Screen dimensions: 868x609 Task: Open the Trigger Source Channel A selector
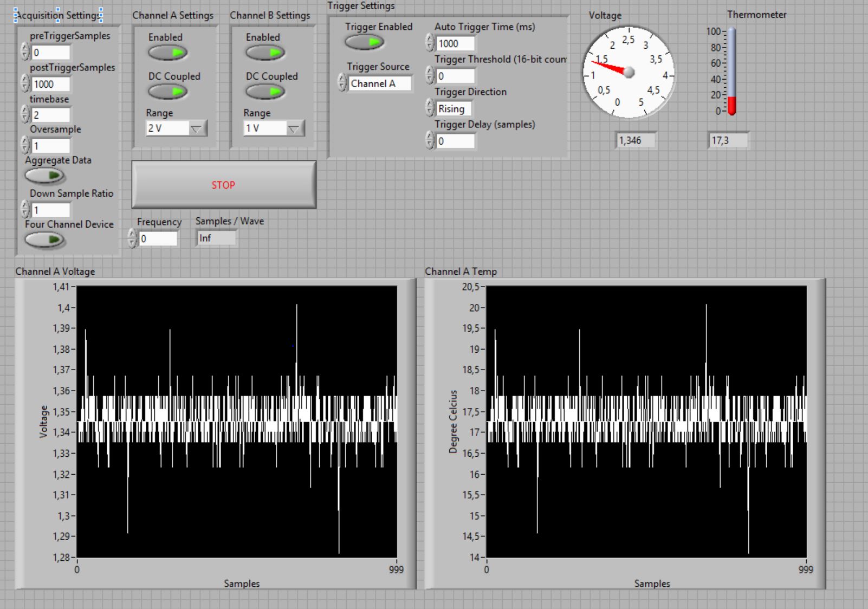point(379,83)
